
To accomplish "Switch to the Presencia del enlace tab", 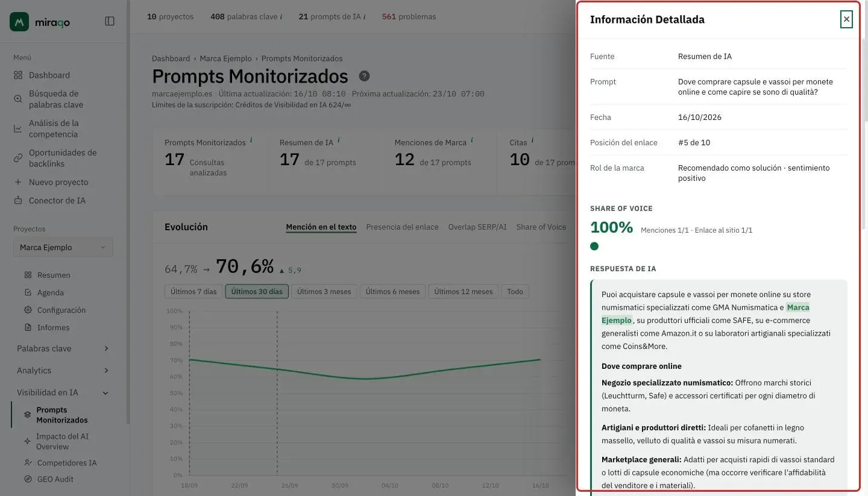I will 402,227.
